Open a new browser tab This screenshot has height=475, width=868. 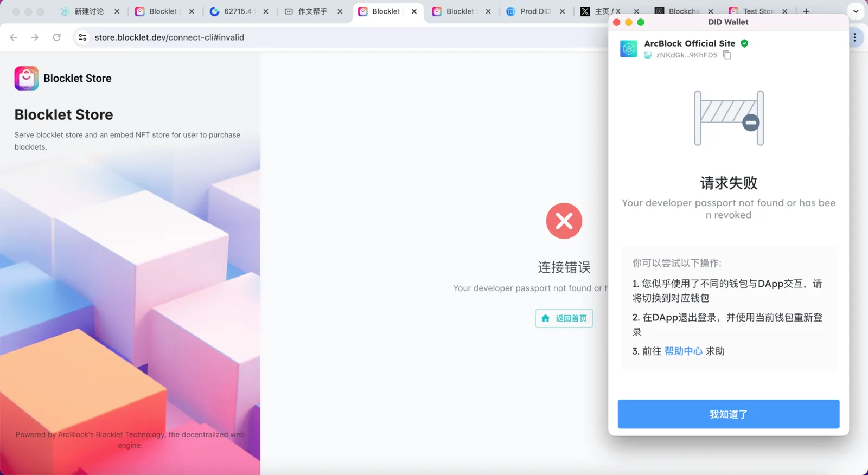[x=806, y=11]
